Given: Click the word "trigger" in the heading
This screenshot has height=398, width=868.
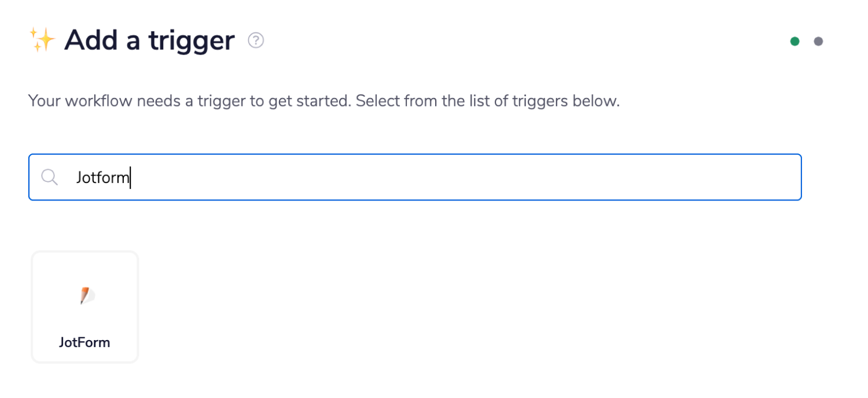Looking at the screenshot, I should point(192,41).
